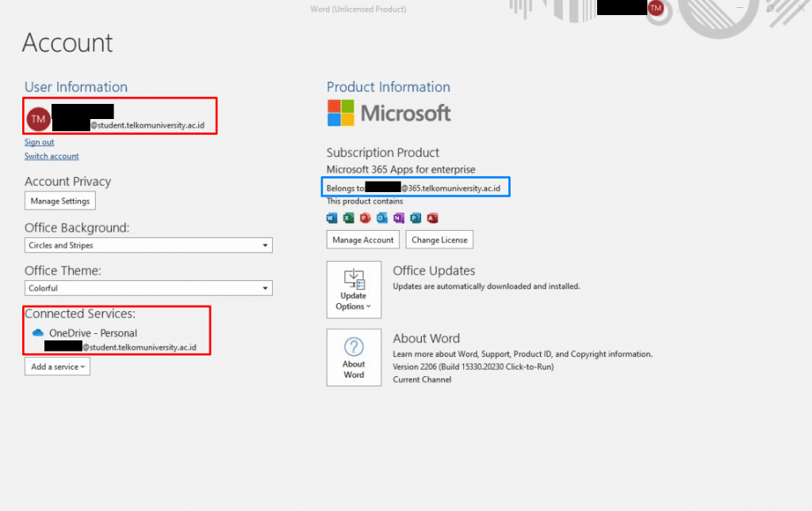Expand the Add a service menu
The height and width of the screenshot is (511, 812).
pos(57,367)
